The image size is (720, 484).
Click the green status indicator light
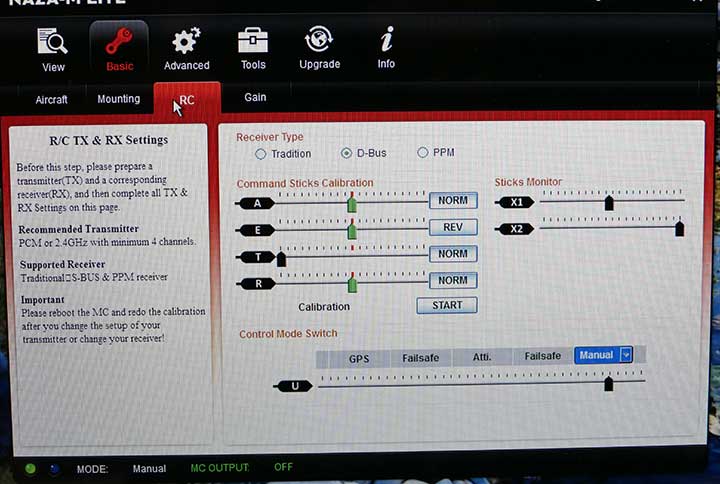(30, 468)
